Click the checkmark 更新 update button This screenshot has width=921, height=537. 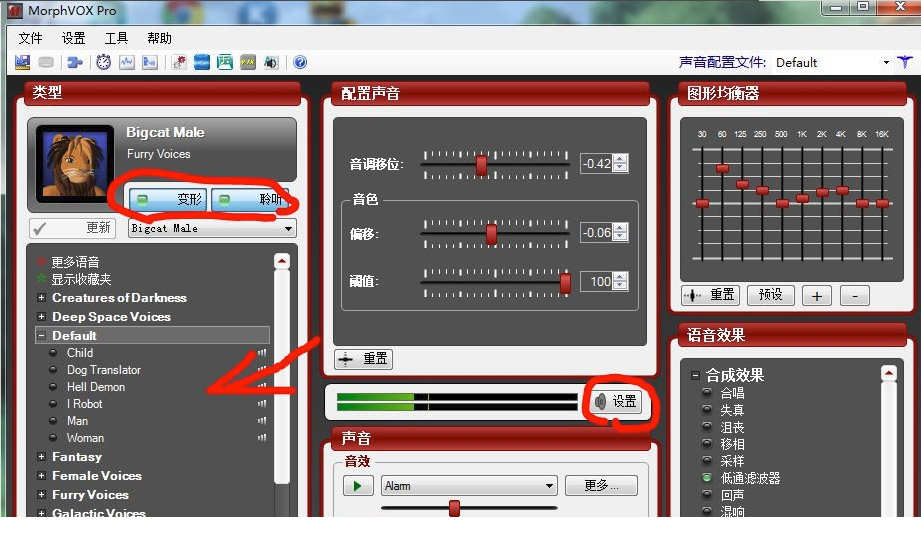[72, 228]
